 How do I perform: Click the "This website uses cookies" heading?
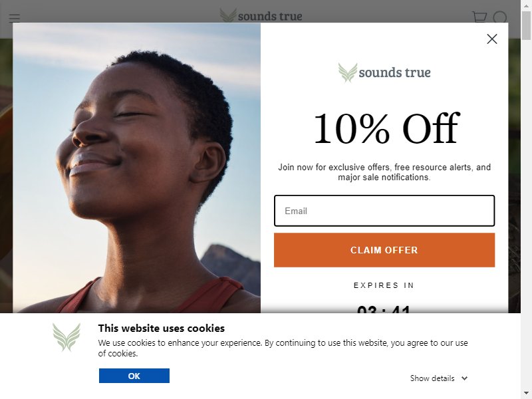(162, 328)
